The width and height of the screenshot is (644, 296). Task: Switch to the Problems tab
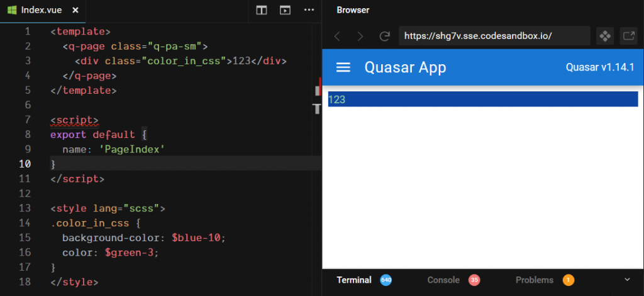(x=535, y=280)
